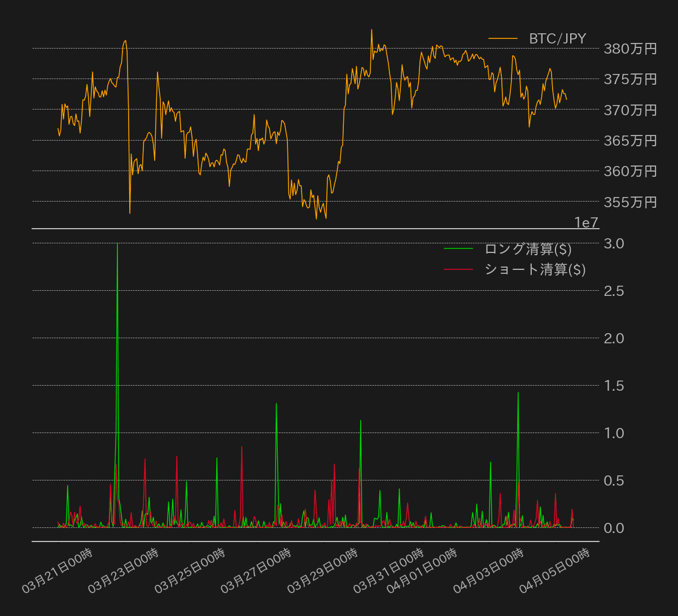The width and height of the screenshot is (678, 616).
Task: Click the 1e7 scale exponent label
Action: [586, 223]
